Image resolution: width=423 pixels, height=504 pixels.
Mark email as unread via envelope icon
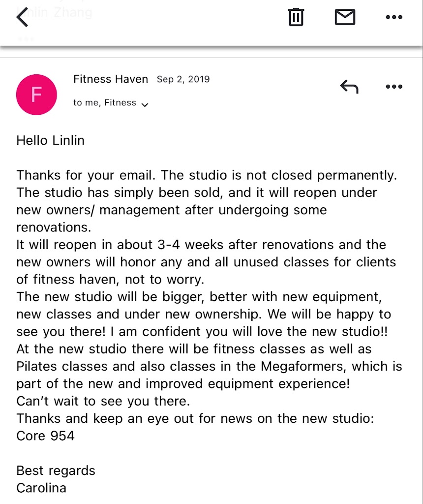pos(345,17)
